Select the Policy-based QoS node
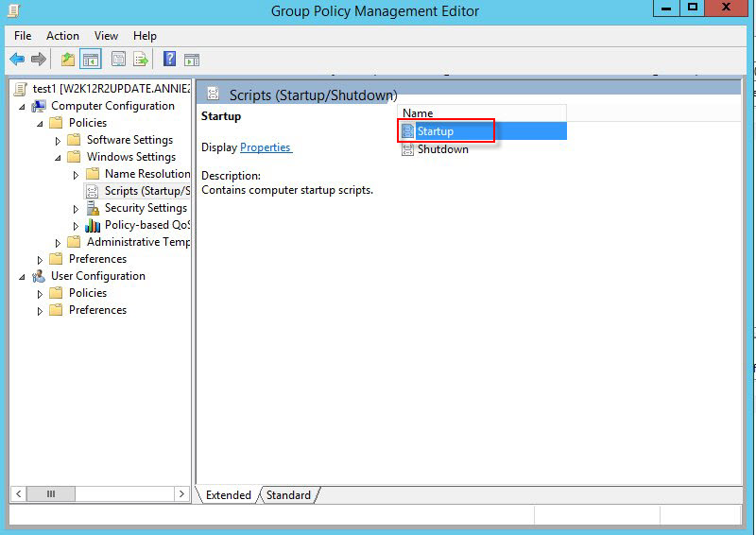This screenshot has height=535, width=756. click(x=147, y=225)
